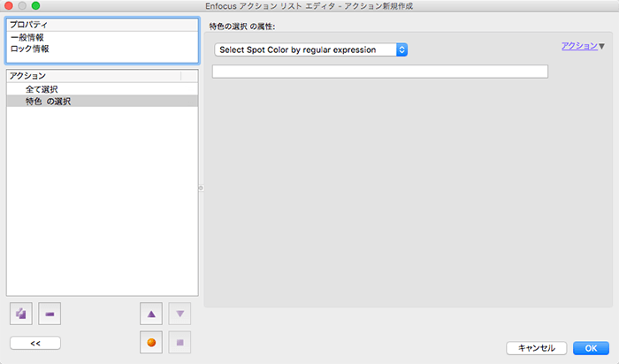Open the Select Spot Color dropdown
619x364 pixels.
coord(310,49)
